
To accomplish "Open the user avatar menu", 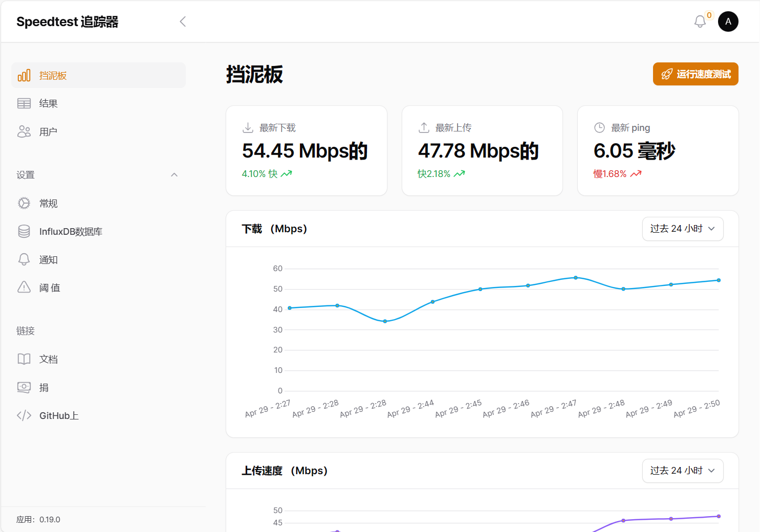I will click(728, 21).
